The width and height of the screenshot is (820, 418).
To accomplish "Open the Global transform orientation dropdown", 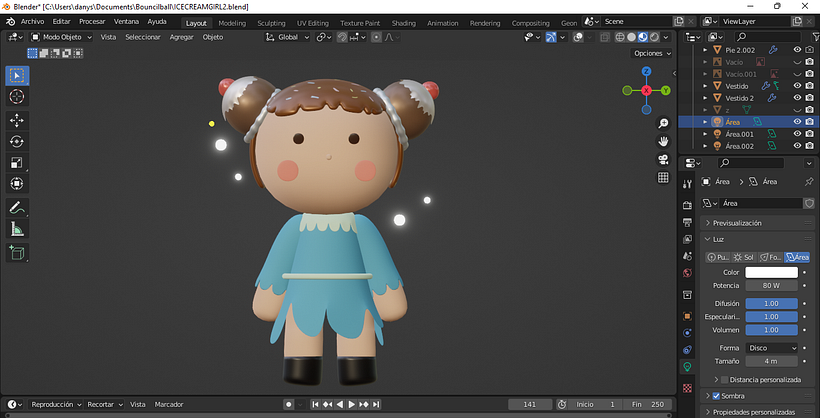I will [287, 37].
